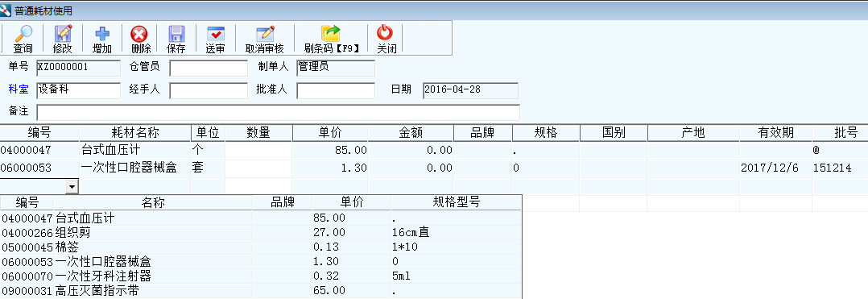Click the 取消审核 cancel review icon
The image size is (868, 299).
(x=265, y=34)
